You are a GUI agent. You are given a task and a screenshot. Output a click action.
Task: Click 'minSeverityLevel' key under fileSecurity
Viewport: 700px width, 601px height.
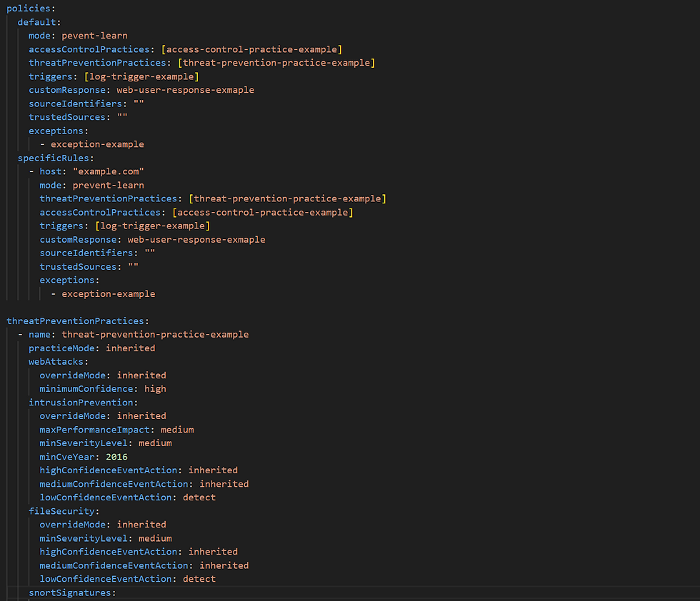coord(84,538)
